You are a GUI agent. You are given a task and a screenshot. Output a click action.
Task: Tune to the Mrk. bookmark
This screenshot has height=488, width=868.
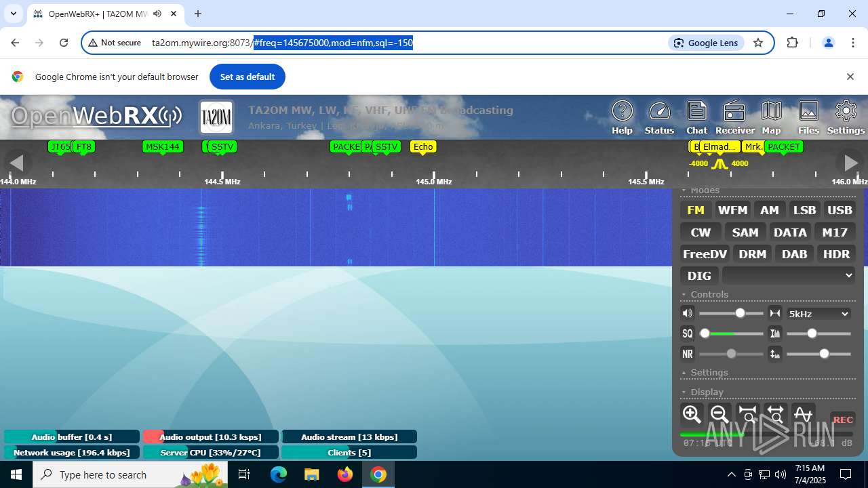click(x=753, y=146)
